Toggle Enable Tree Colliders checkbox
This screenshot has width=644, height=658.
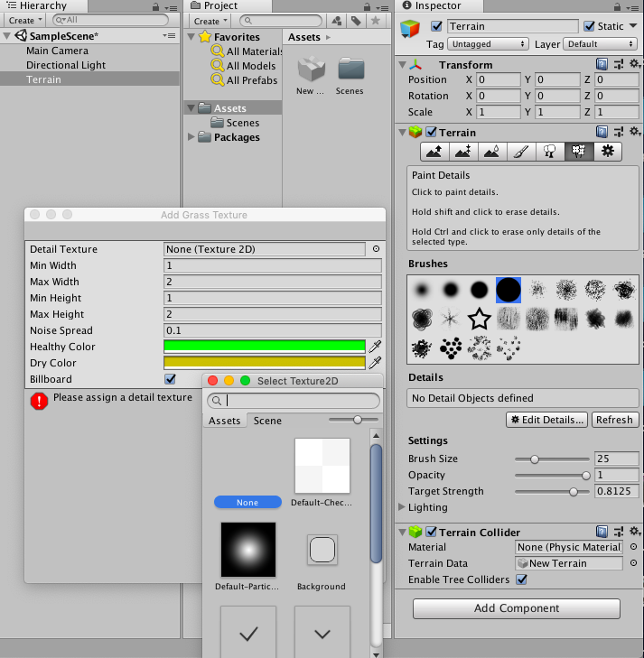pyautogui.click(x=522, y=579)
